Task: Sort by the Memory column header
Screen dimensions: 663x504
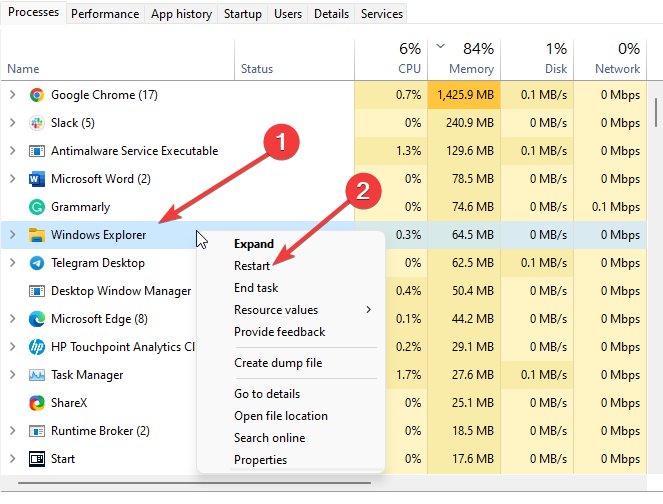Action: (464, 60)
